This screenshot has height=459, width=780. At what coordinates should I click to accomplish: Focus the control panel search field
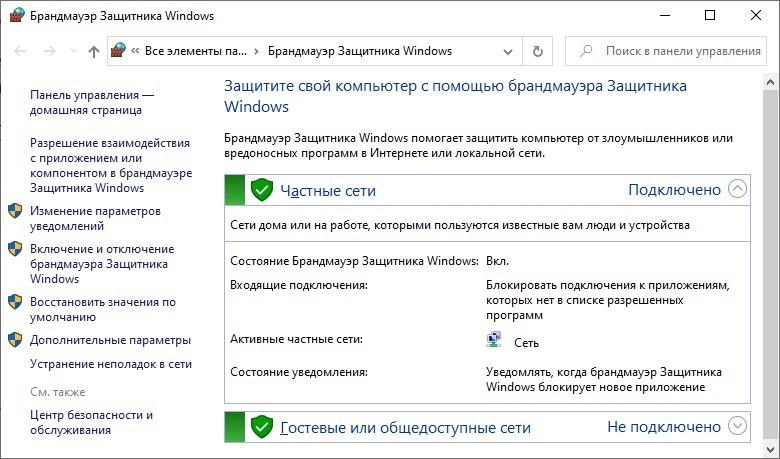[666, 51]
